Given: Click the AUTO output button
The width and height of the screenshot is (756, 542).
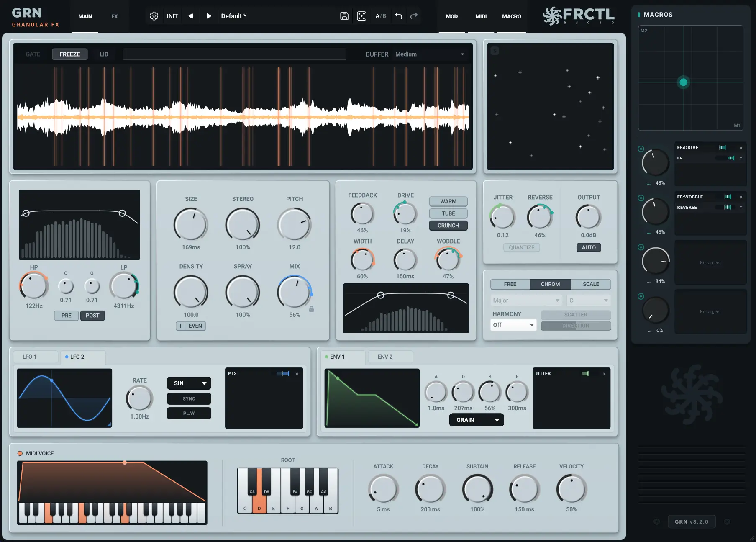Looking at the screenshot, I should click(588, 247).
